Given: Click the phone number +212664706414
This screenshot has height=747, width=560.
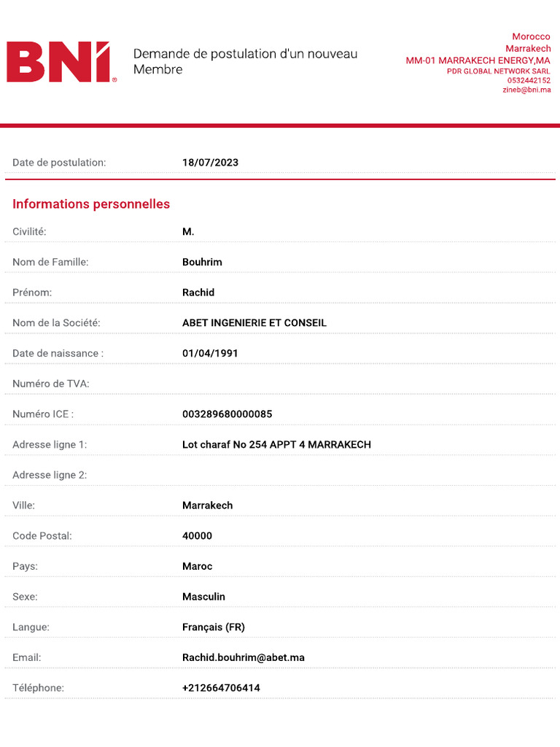Looking at the screenshot, I should pyautogui.click(x=221, y=688).
